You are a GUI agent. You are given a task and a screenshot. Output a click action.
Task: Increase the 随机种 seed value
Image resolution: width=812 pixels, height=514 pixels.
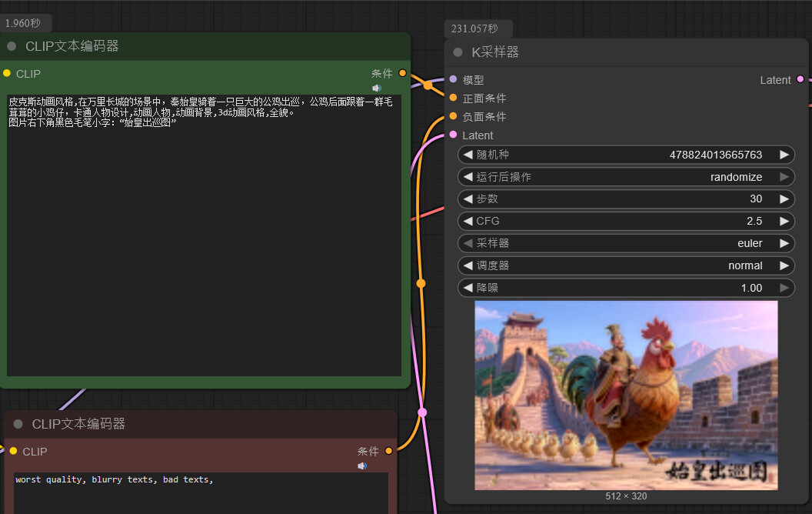[x=784, y=155]
